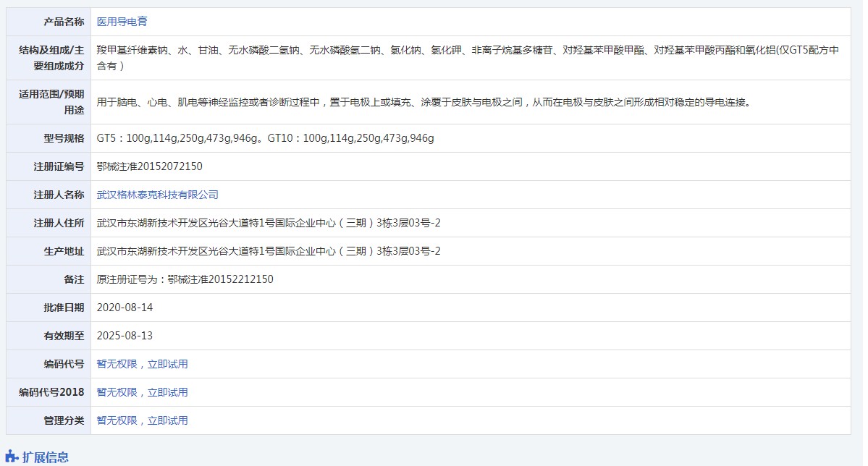Click the 生产地址 row label

pyautogui.click(x=64, y=251)
